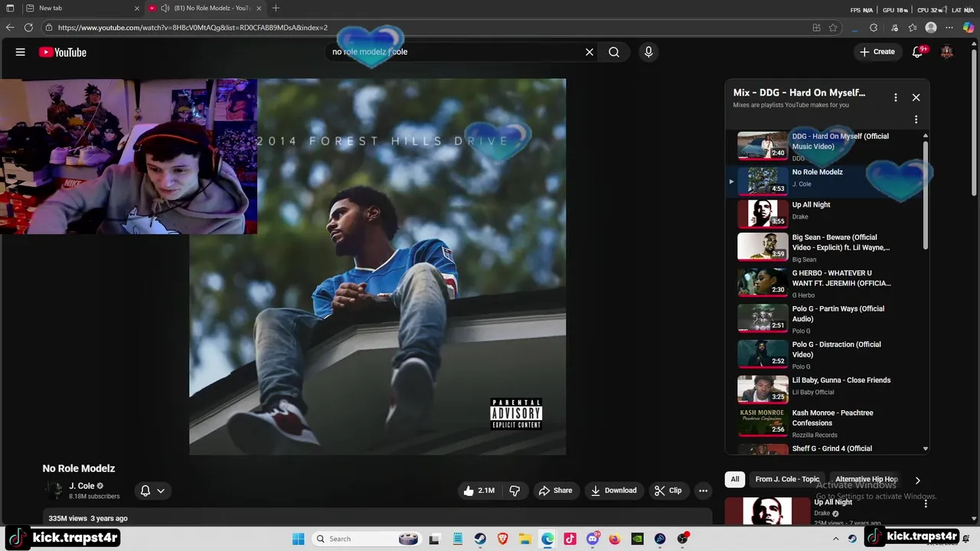The width and height of the screenshot is (980, 551).
Task: Play Kash Monroe - Peachtree Confessions
Action: click(825, 422)
